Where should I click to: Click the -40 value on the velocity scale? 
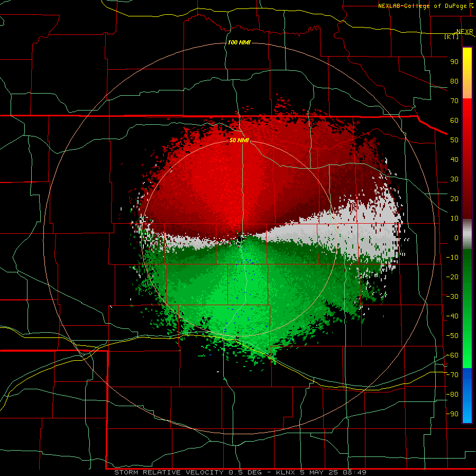[452, 316]
